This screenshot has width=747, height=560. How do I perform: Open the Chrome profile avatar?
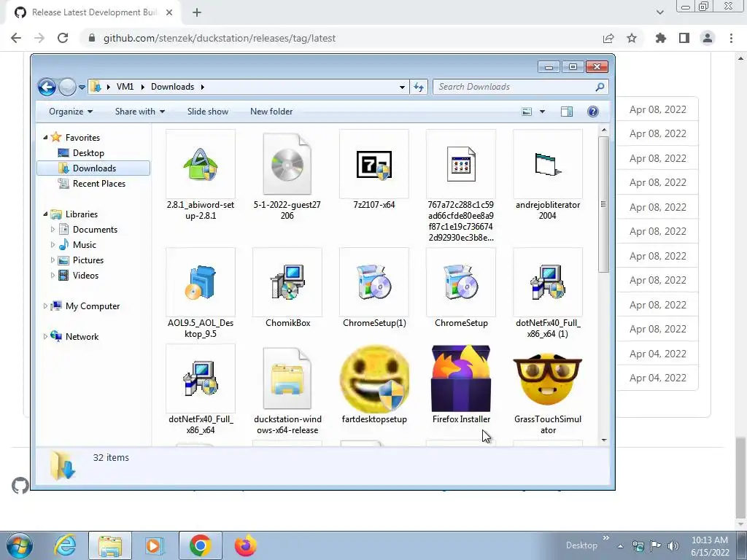pyautogui.click(x=708, y=38)
